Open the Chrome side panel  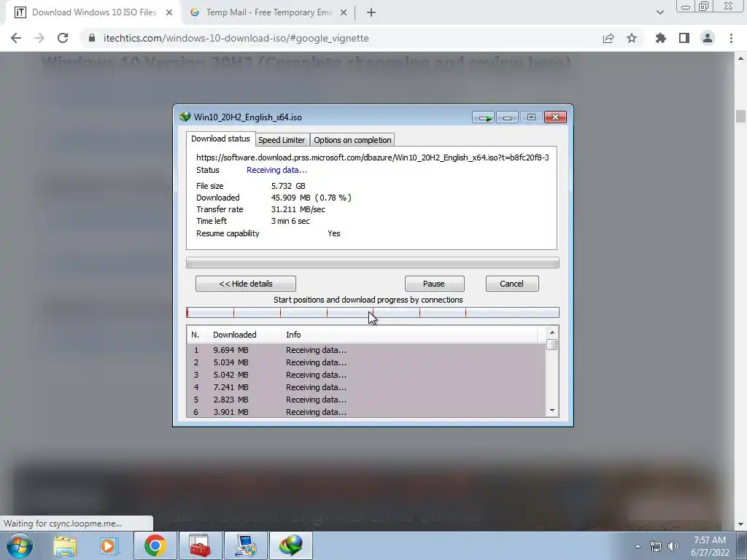pos(684,38)
